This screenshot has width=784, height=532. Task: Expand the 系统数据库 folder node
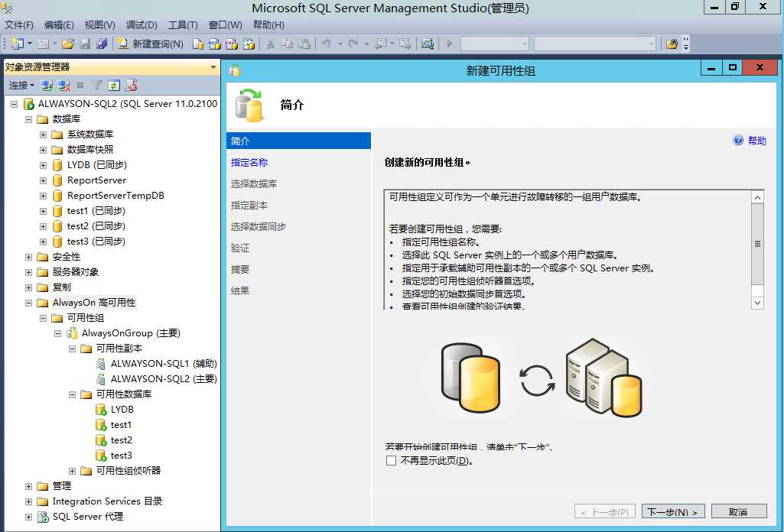coord(43,135)
